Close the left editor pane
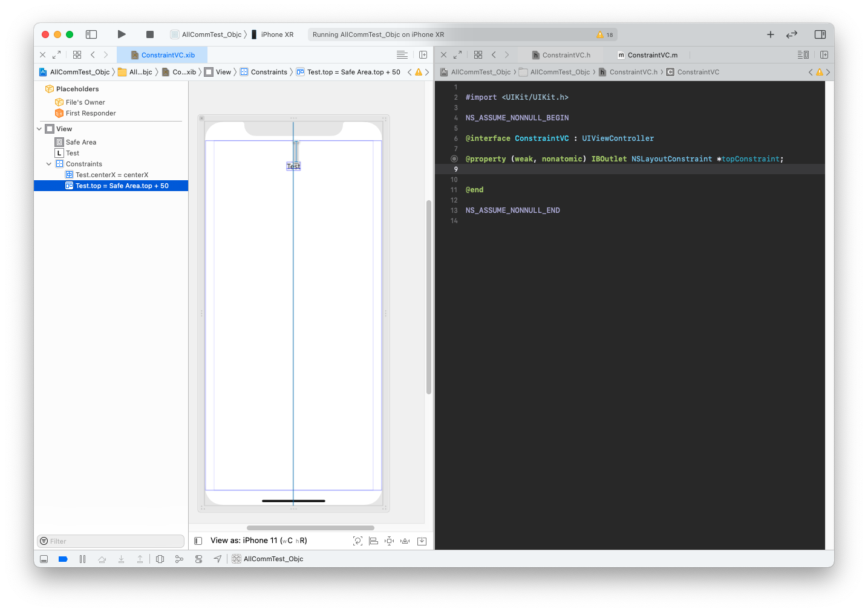 (x=43, y=54)
